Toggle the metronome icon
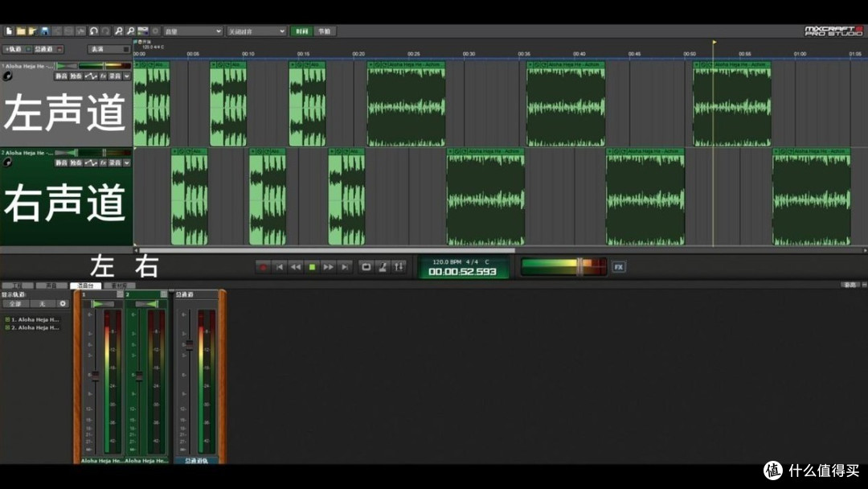The height and width of the screenshot is (489, 868). [x=383, y=267]
